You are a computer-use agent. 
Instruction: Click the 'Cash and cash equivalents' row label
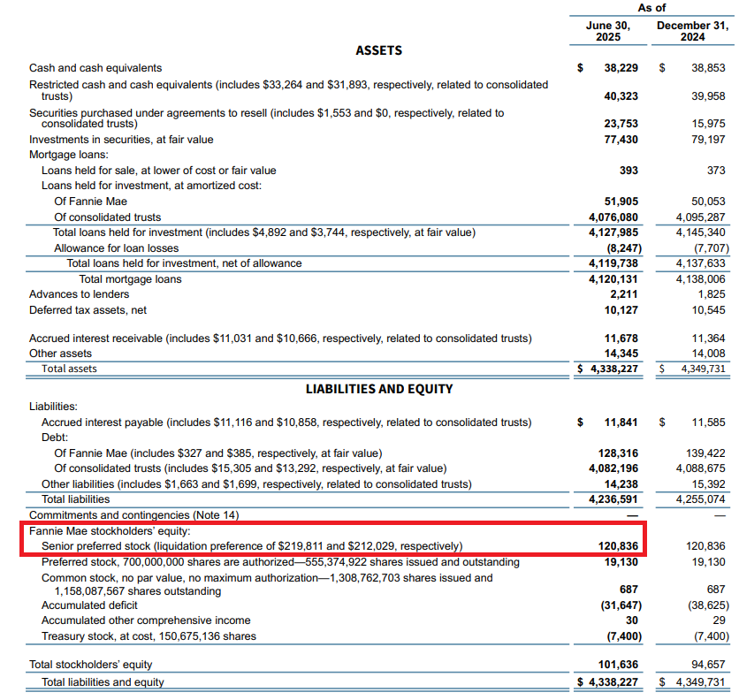tap(95, 68)
